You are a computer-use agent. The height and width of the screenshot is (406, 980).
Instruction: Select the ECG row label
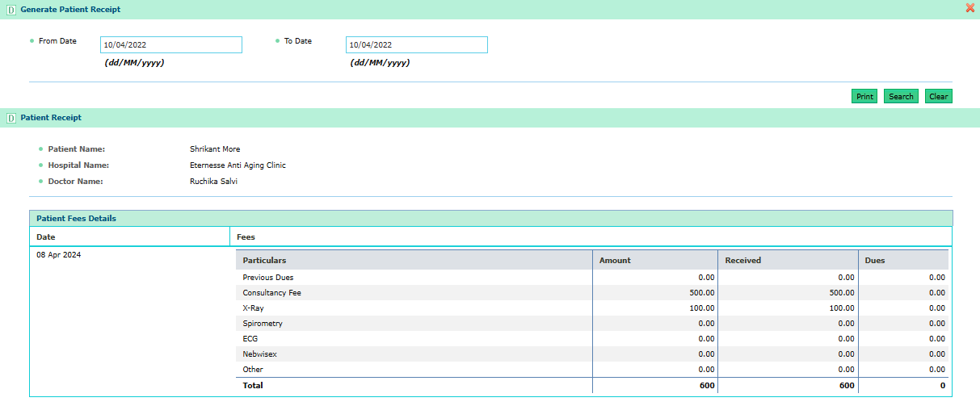(250, 339)
